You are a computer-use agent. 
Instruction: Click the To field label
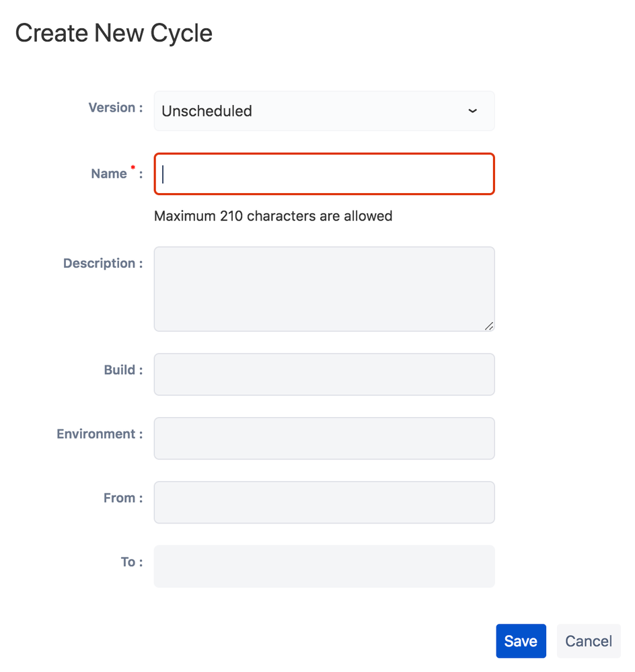click(130, 562)
